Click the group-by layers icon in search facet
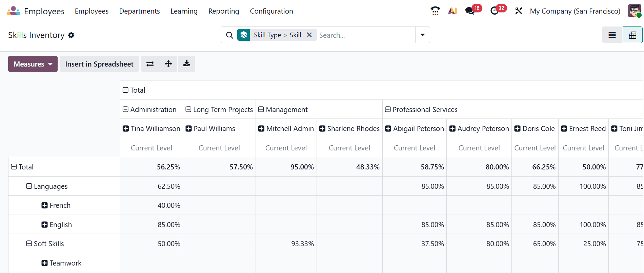The image size is (644, 273). [x=243, y=35]
